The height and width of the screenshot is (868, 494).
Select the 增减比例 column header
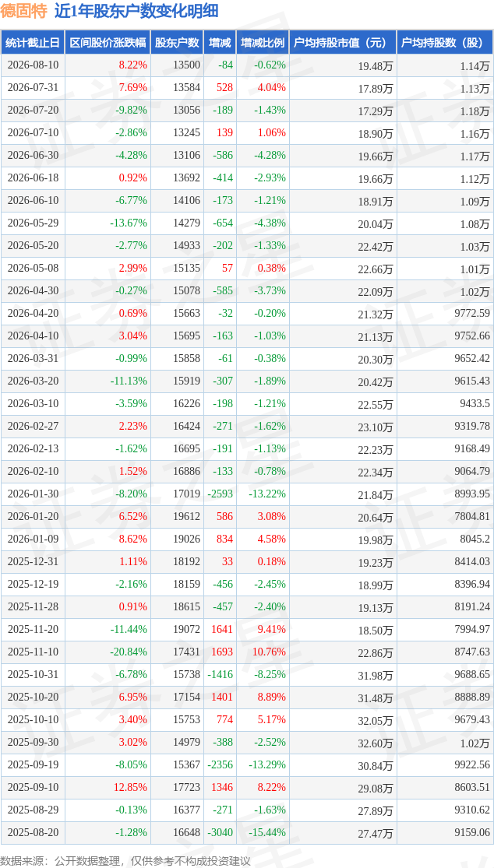(x=263, y=43)
